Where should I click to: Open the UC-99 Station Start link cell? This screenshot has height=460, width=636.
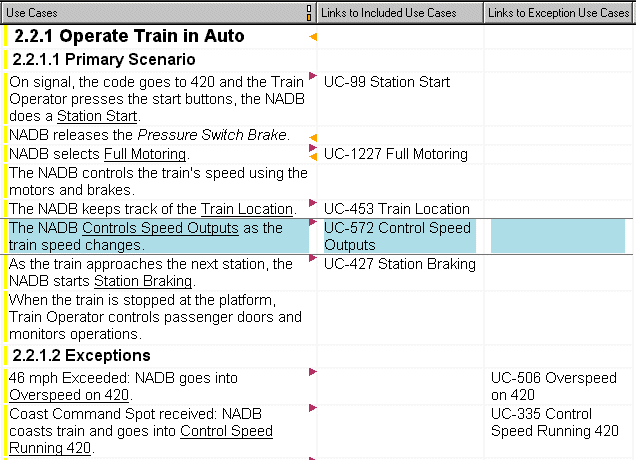(x=387, y=82)
